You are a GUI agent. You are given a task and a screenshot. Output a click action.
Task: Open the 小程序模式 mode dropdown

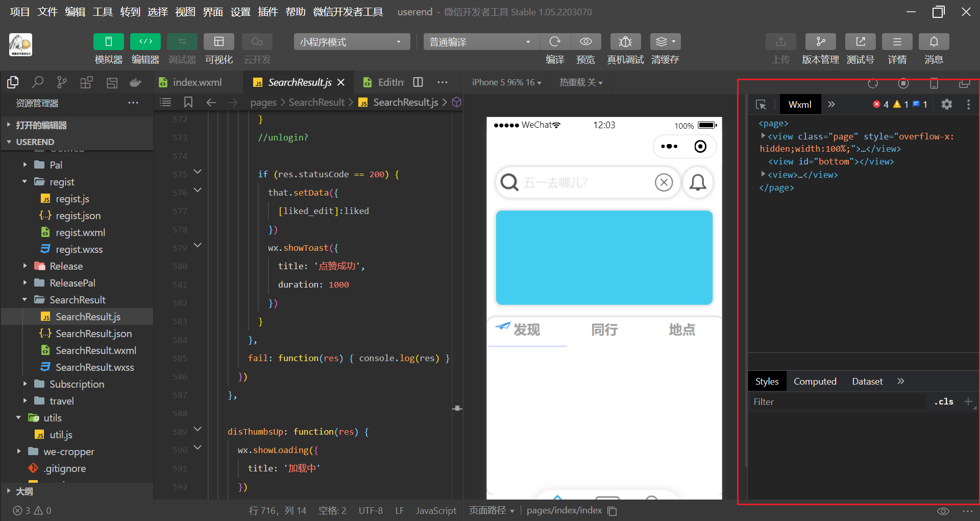click(352, 42)
